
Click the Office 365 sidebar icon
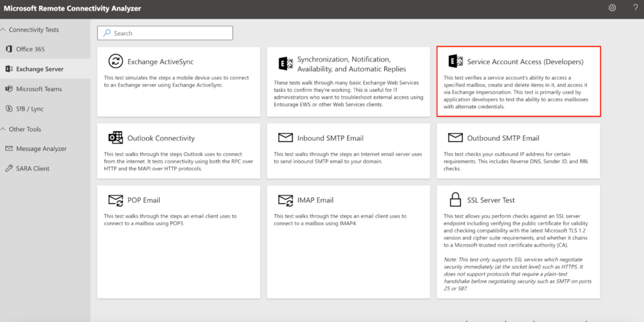pos(9,49)
